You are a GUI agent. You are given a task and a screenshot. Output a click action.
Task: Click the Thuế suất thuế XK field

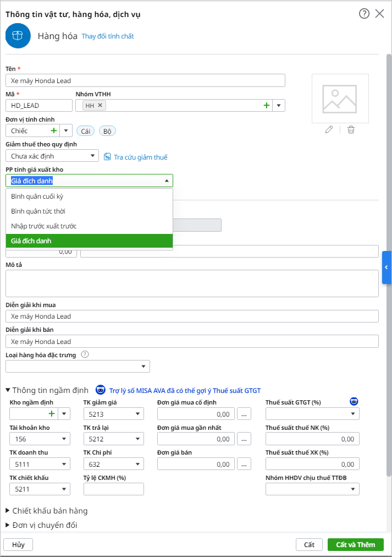[312, 464]
